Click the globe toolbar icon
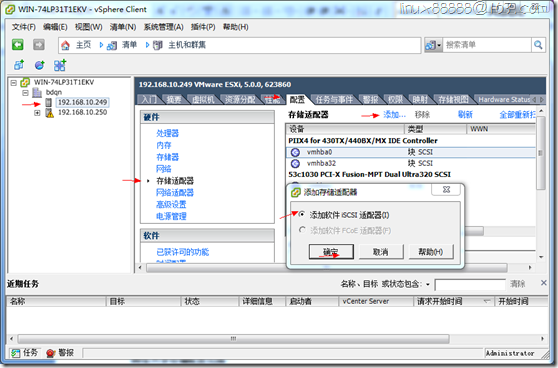 [40, 65]
